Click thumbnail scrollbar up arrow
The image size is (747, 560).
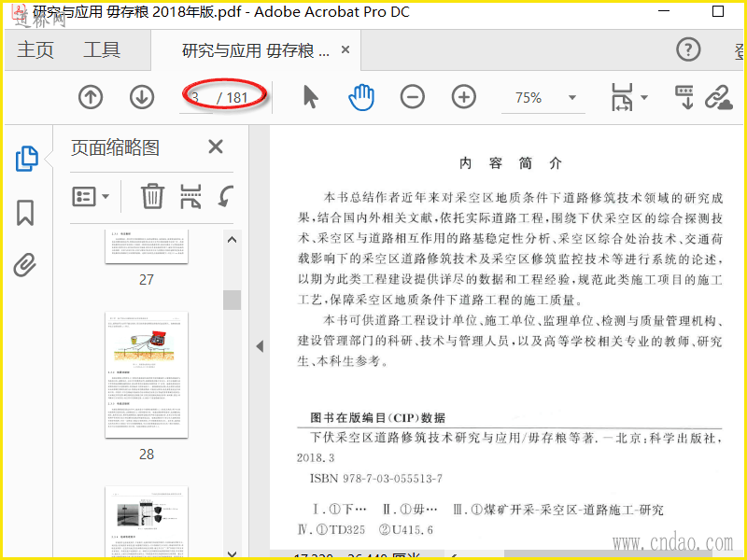(232, 240)
